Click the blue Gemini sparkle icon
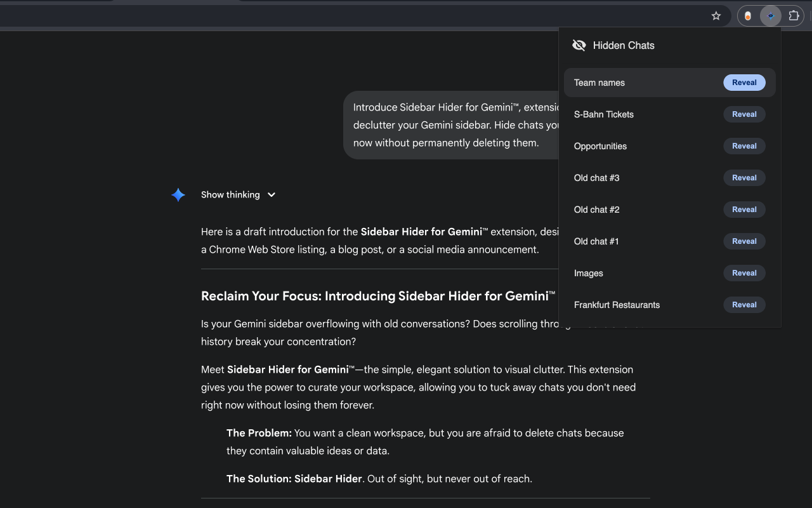The image size is (812, 508). pos(178,195)
